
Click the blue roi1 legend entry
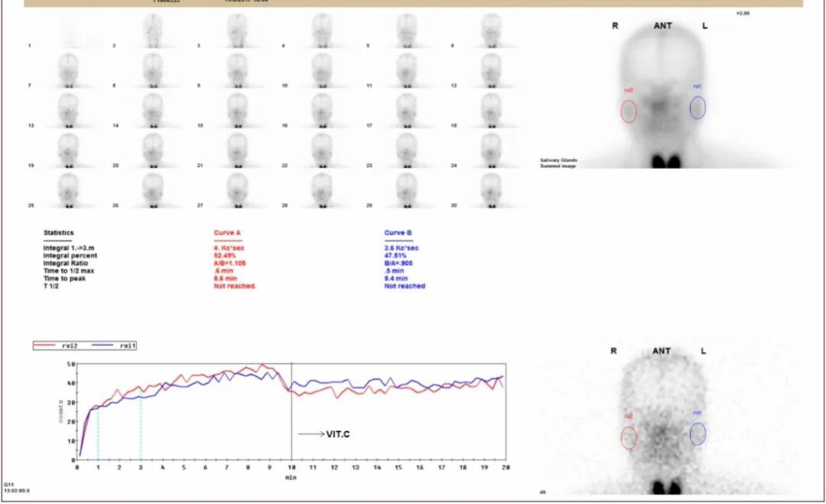[115, 346]
